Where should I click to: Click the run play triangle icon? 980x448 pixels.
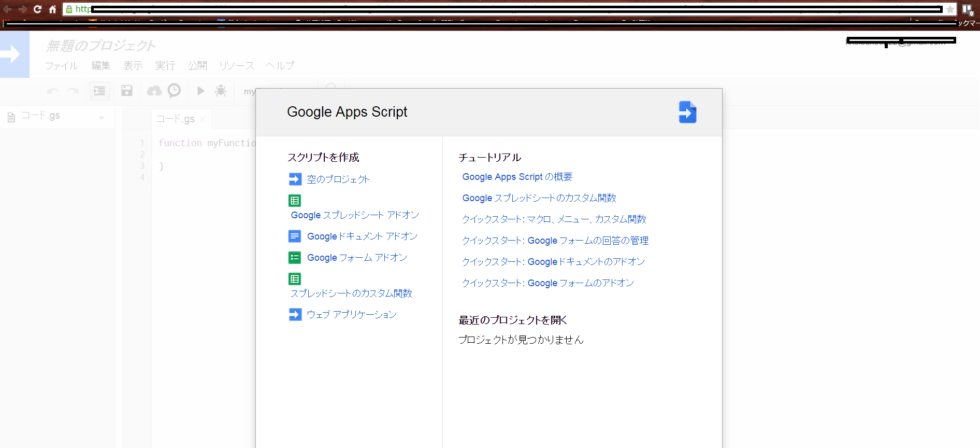pyautogui.click(x=201, y=91)
